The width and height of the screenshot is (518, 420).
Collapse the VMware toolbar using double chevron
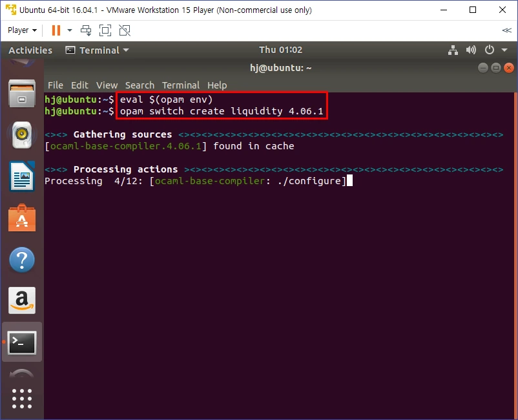[506, 30]
